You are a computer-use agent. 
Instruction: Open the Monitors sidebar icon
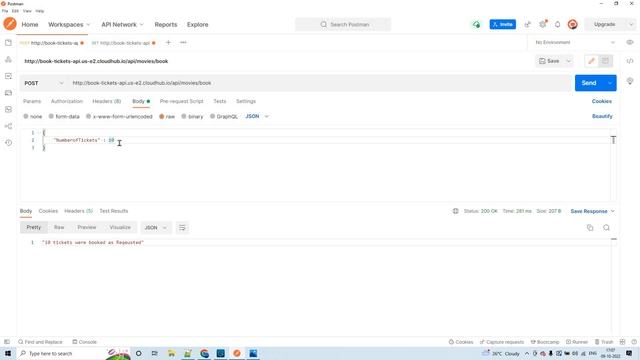(x=8, y=109)
